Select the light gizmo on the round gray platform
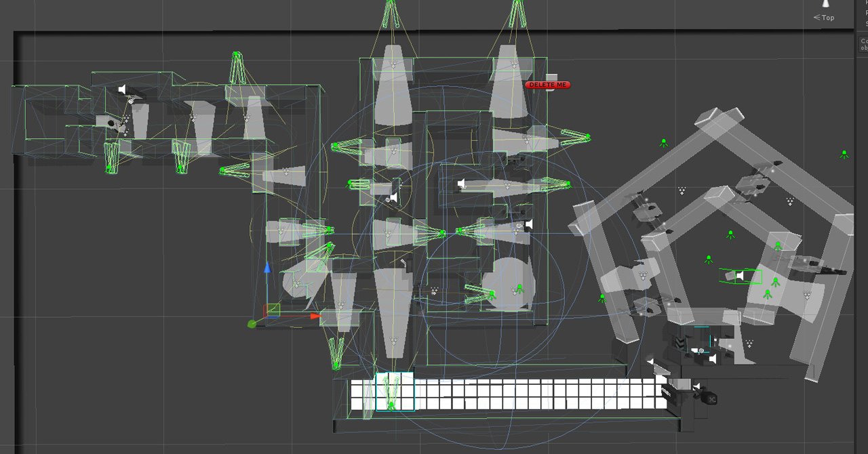 coord(519,289)
